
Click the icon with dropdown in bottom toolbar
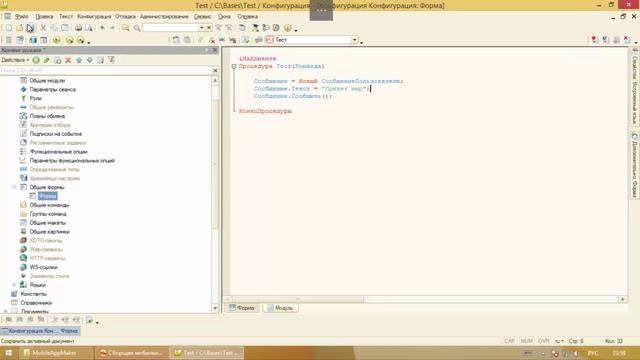pyautogui.click(x=89, y=320)
